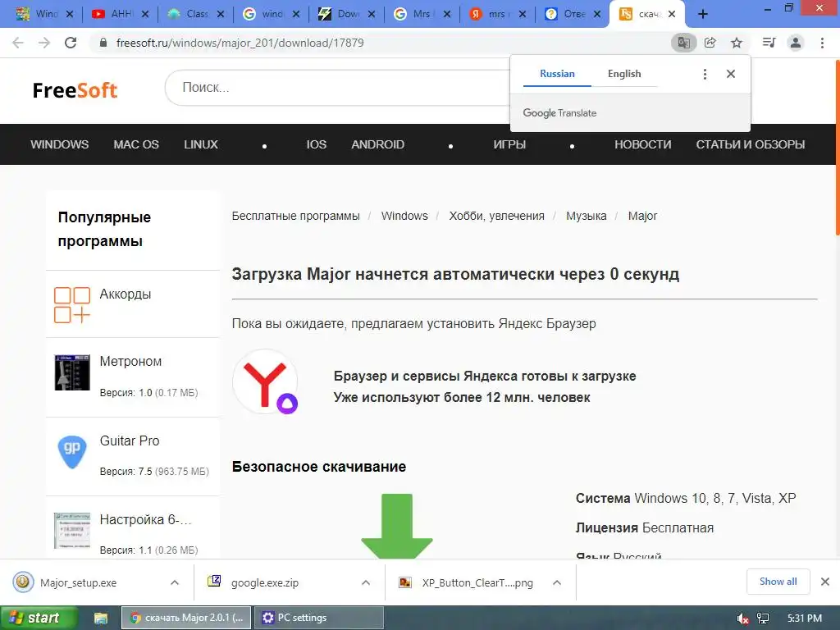Select English in translate popup

(624, 74)
